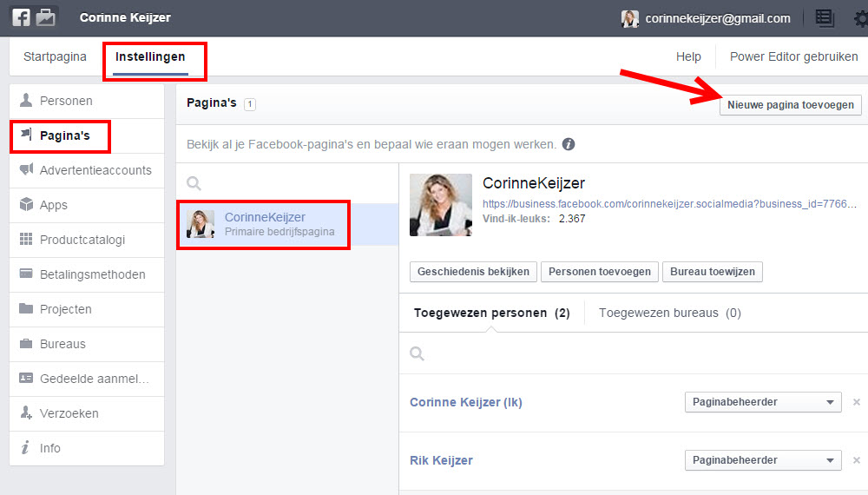Switch to Toegewezen bureaus tab
The image size is (868, 495).
pyautogui.click(x=669, y=313)
